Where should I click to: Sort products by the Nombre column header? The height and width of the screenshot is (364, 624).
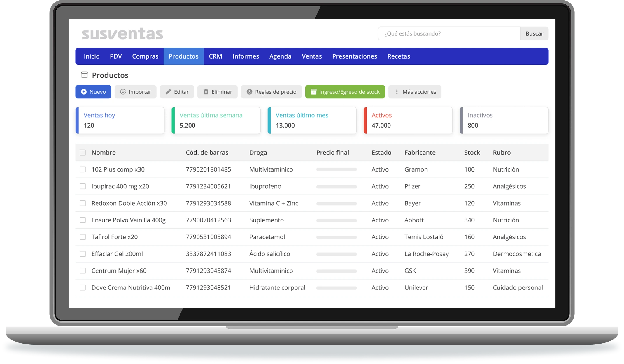click(104, 152)
